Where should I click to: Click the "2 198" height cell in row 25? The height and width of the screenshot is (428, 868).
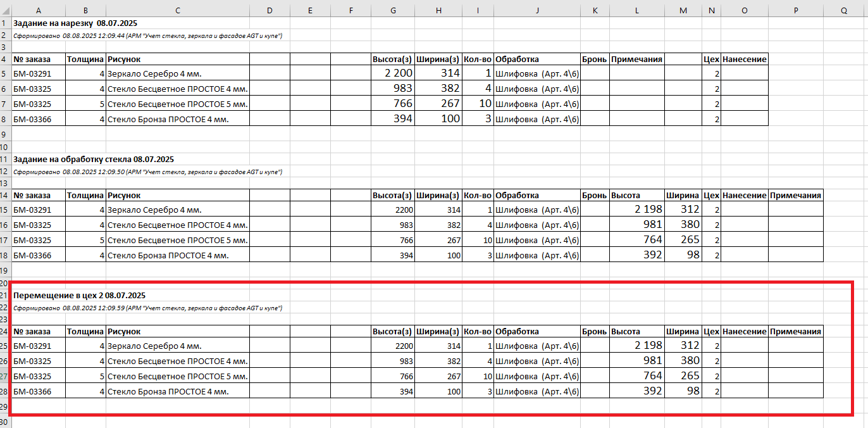pyautogui.click(x=636, y=346)
